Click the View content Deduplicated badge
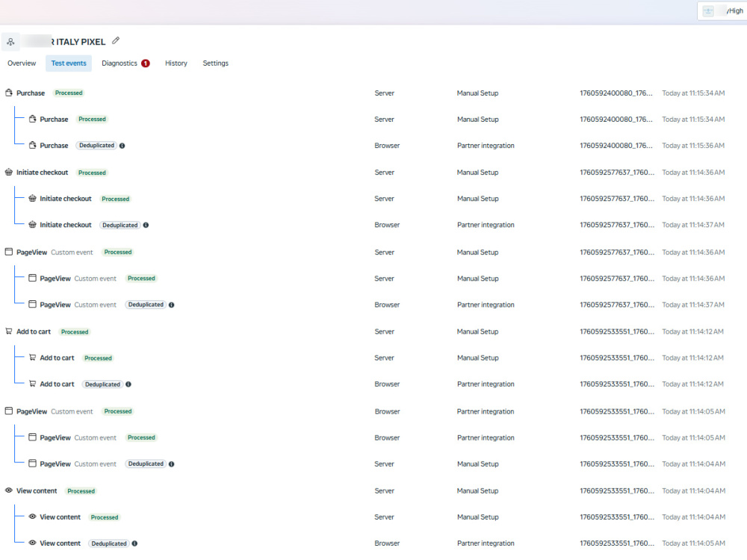 click(109, 544)
